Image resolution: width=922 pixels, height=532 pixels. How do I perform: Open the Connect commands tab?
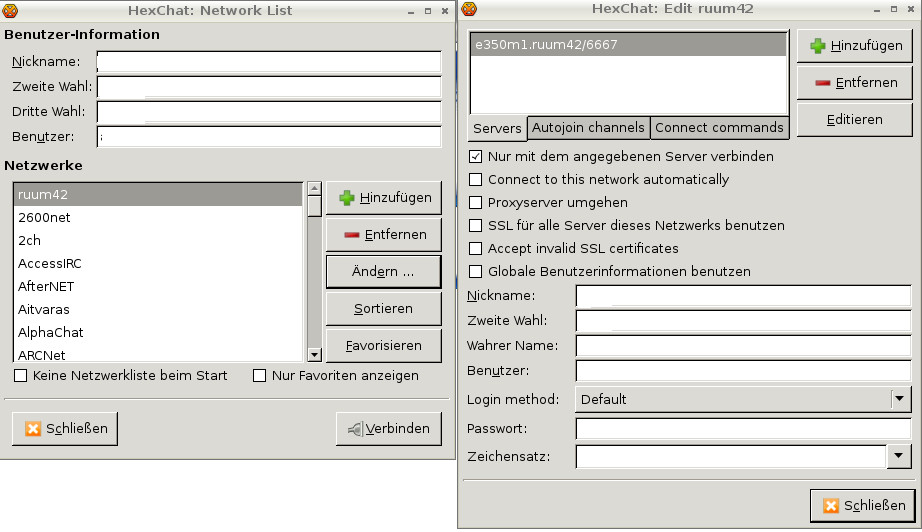click(x=719, y=128)
